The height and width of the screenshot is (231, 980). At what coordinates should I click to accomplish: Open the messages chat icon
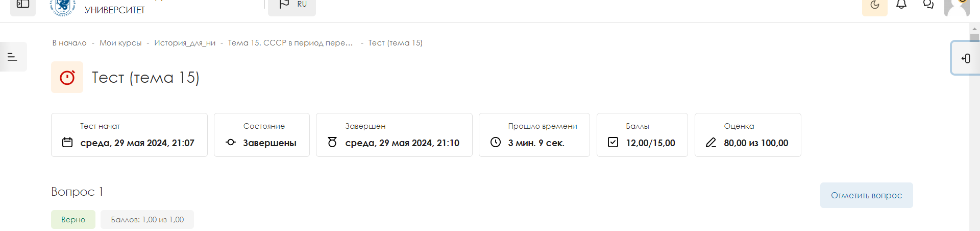click(x=928, y=5)
